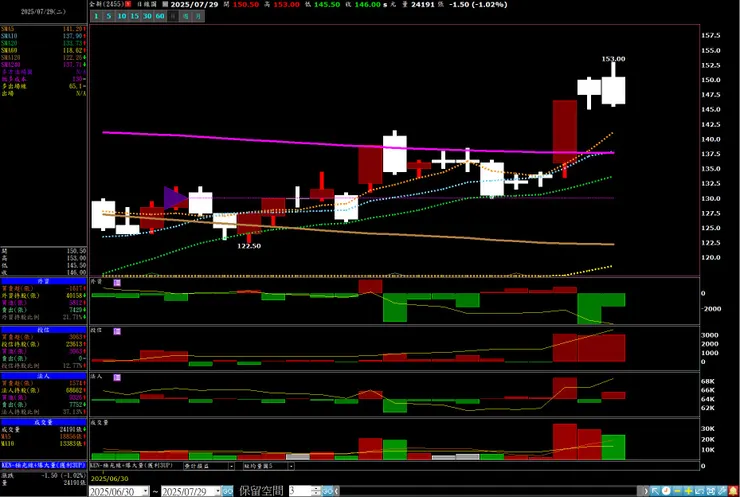Switch chart to 1-minute period
The width and height of the screenshot is (740, 497).
click(96, 16)
